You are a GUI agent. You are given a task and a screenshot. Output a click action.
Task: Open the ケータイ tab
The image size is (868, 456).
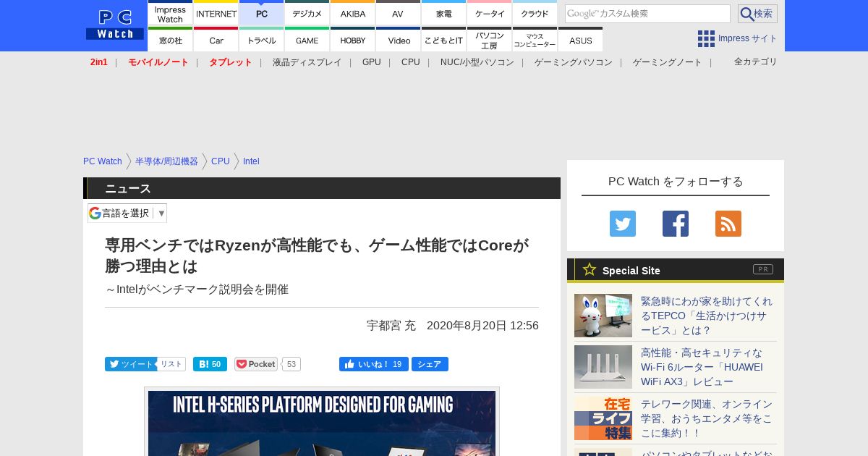(490, 13)
